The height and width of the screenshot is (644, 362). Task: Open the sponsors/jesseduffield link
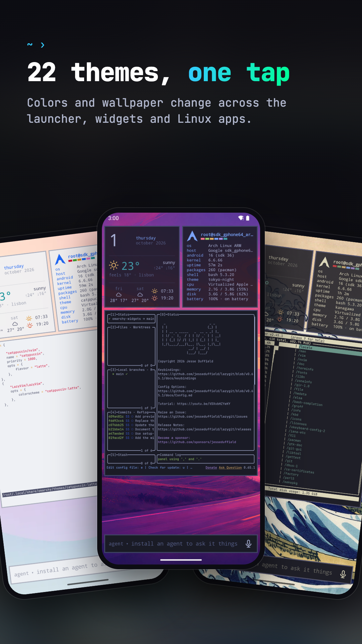(197, 442)
